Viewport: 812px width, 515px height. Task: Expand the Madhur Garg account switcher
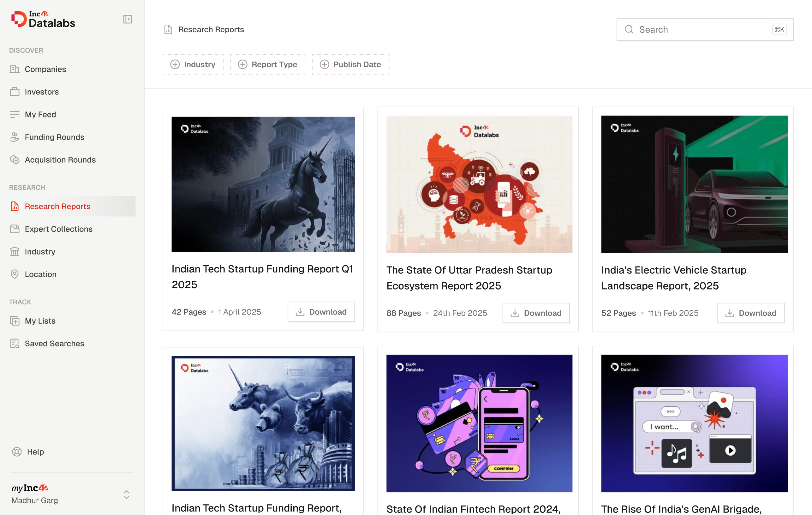(x=127, y=494)
